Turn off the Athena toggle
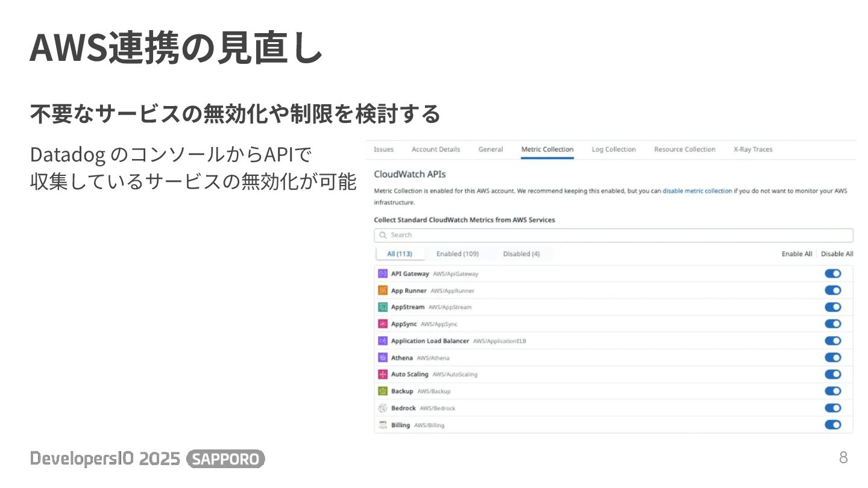 click(833, 358)
